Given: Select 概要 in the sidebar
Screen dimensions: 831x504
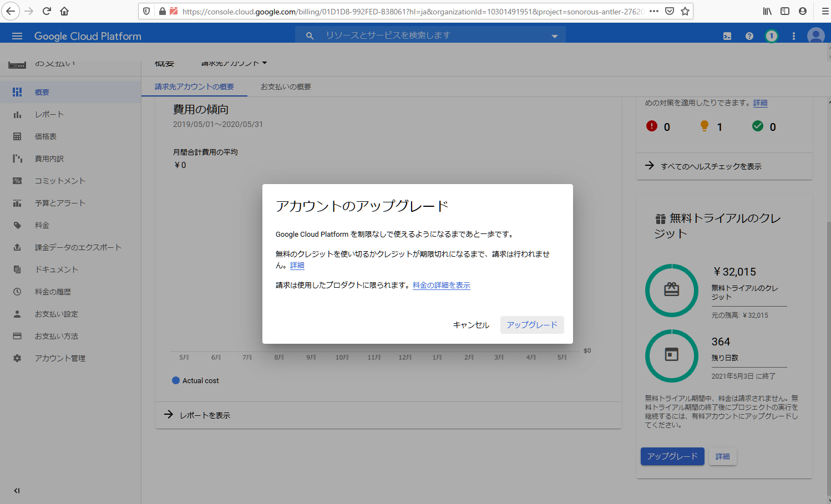Looking at the screenshot, I should 70,92.
